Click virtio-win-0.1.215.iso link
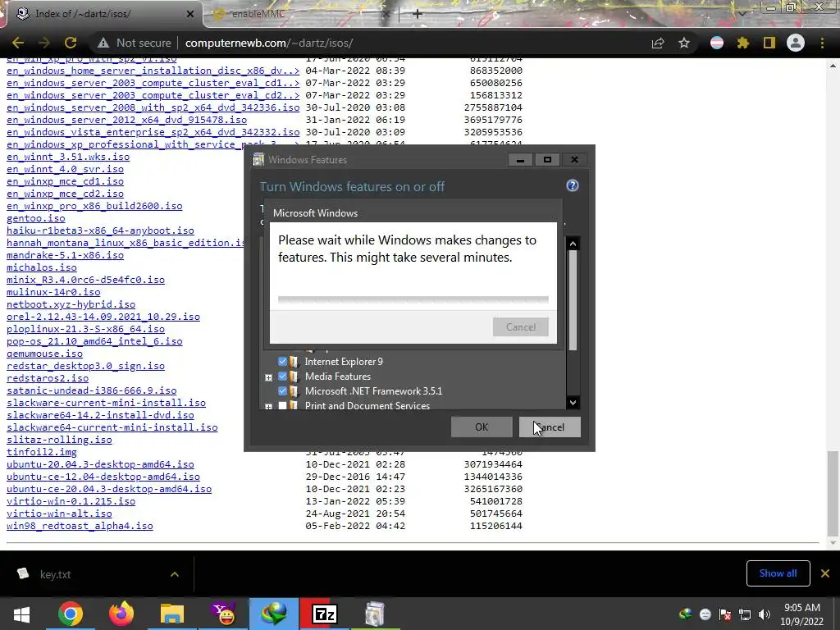 71,501
